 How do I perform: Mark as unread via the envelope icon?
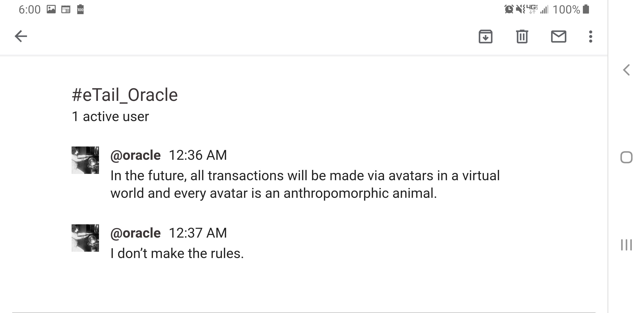point(558,37)
